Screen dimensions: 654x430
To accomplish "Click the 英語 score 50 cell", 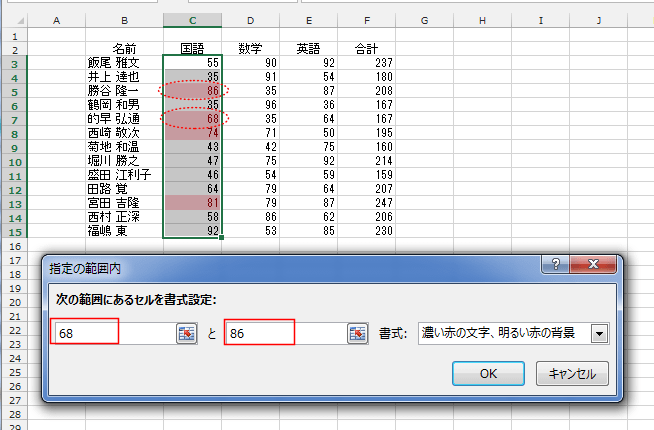I will click(x=309, y=133).
